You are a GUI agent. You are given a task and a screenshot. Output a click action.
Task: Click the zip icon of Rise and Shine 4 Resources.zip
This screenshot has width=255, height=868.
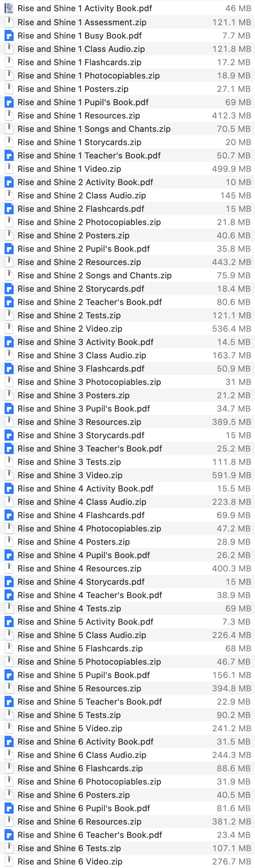(9, 569)
